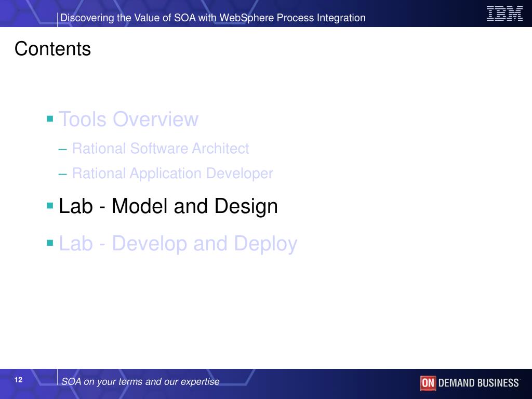Click the IBM logo in the header
This screenshot has width=532, height=399.
504,14
